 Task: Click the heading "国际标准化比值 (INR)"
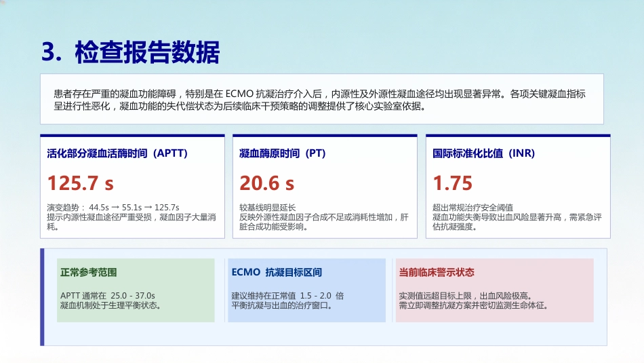click(483, 153)
